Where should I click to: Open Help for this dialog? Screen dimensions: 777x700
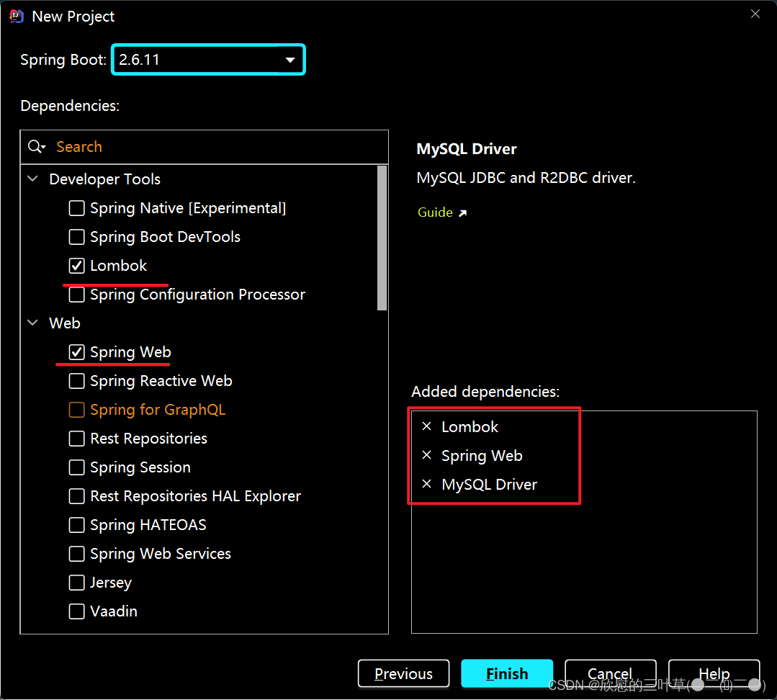tap(714, 674)
